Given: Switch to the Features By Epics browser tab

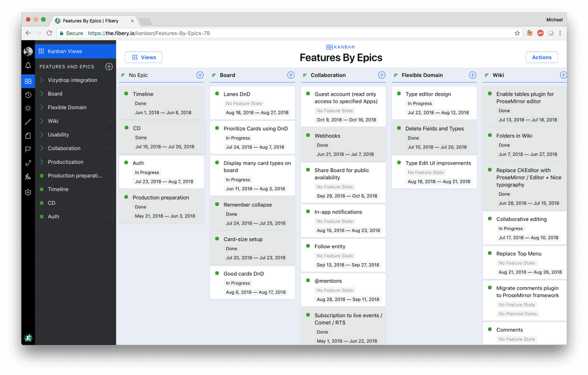Looking at the screenshot, I should point(91,21).
